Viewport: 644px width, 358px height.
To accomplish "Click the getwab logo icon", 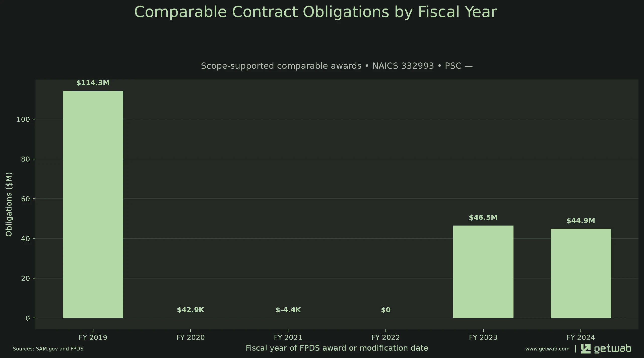I will [586, 349].
